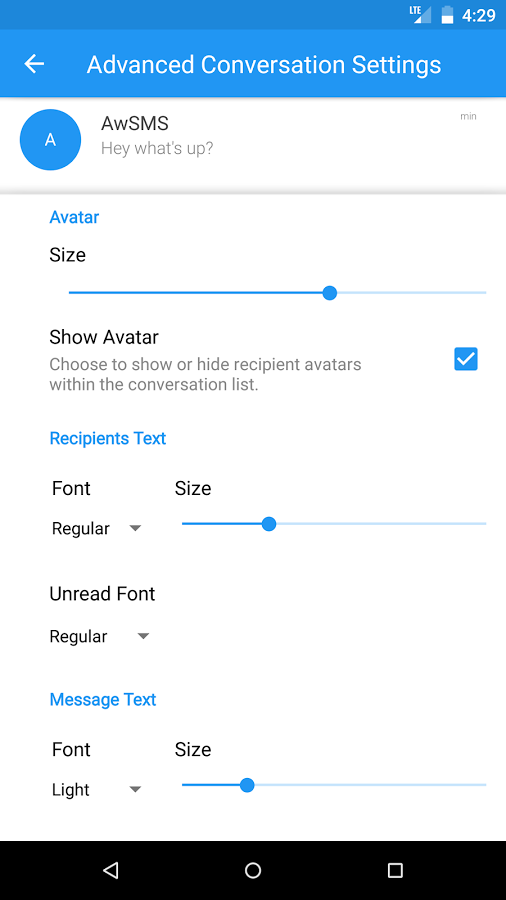Click the Message Text Size slider handle
This screenshot has height=900, width=506.
click(x=247, y=785)
